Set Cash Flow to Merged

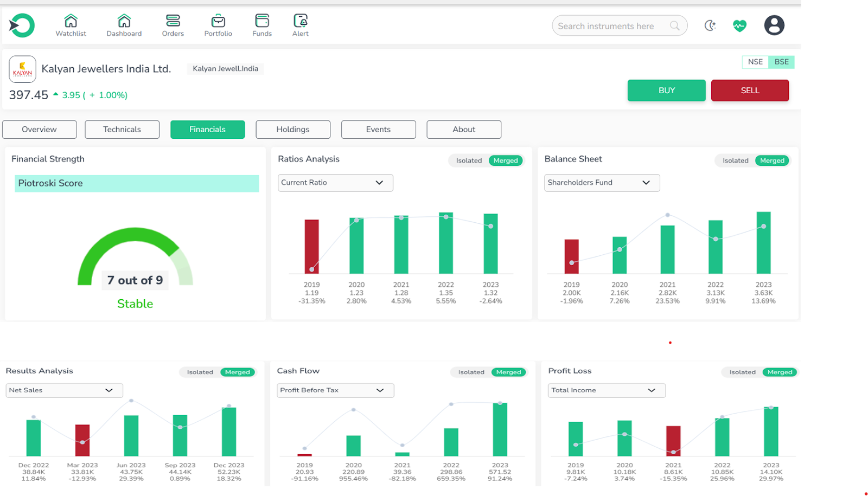(x=508, y=372)
